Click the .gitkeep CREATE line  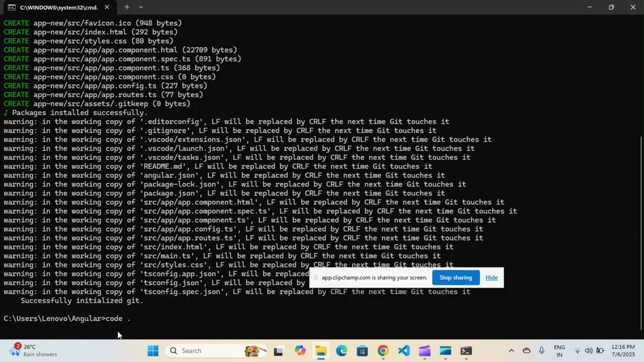click(97, 104)
